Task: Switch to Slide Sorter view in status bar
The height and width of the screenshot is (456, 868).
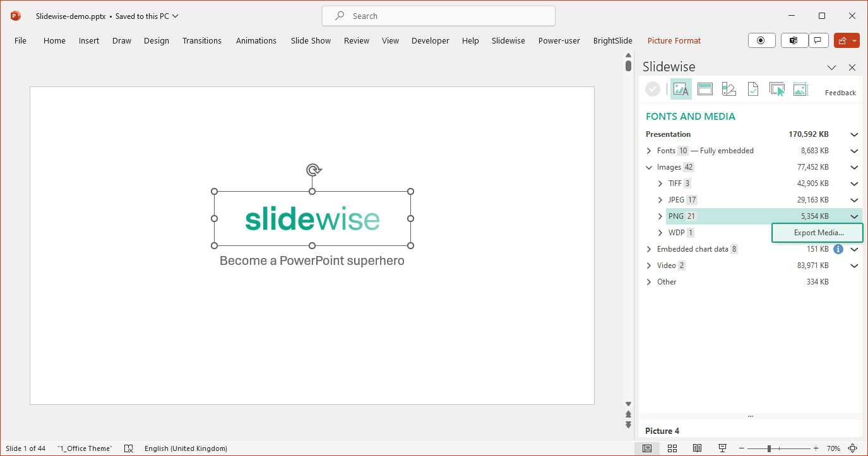Action: [672, 448]
